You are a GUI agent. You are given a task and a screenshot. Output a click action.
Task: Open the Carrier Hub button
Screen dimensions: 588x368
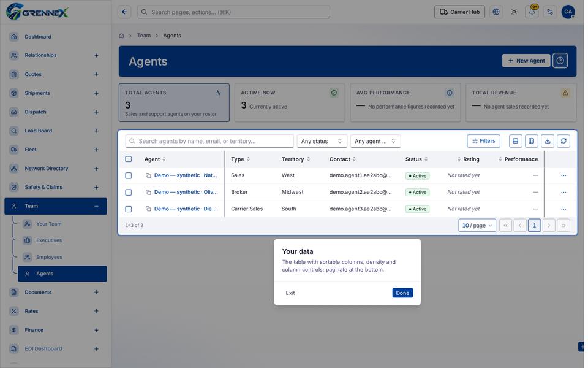pyautogui.click(x=459, y=12)
